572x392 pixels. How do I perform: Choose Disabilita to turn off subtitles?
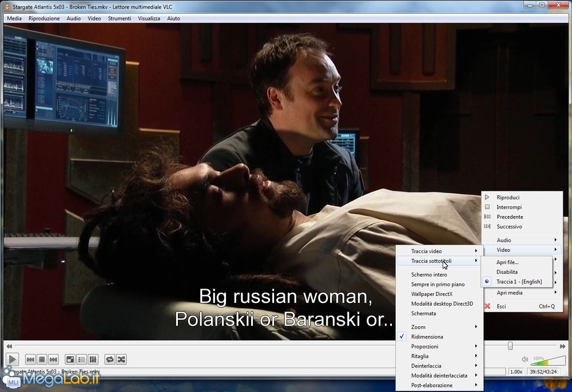[517, 272]
